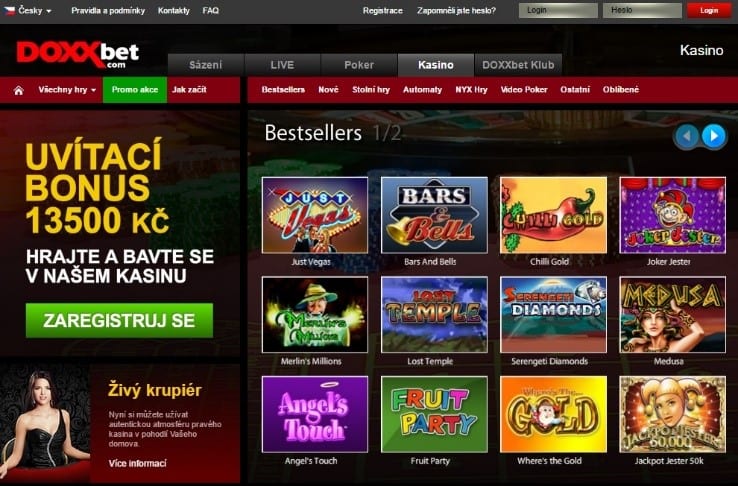Viewport: 738px width, 486px height.
Task: Click the red Login button
Action: pyautogui.click(x=709, y=10)
